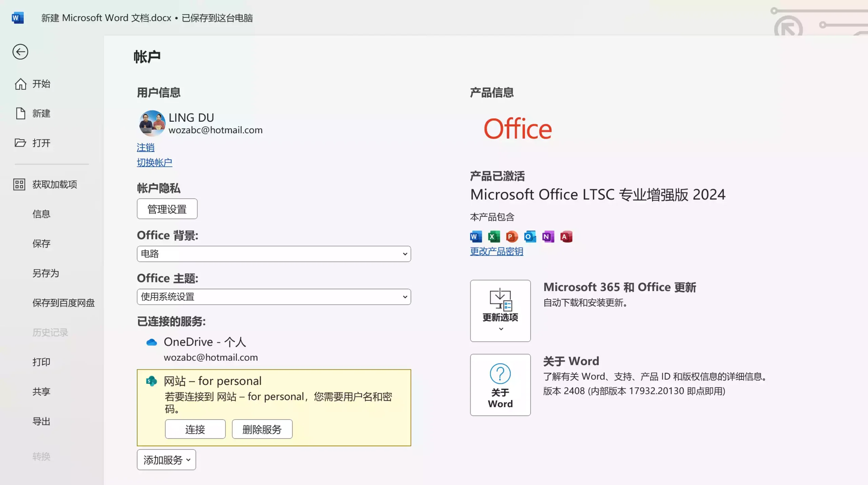Select the Excel product icon
Screen dimensions: 868x485
point(494,237)
